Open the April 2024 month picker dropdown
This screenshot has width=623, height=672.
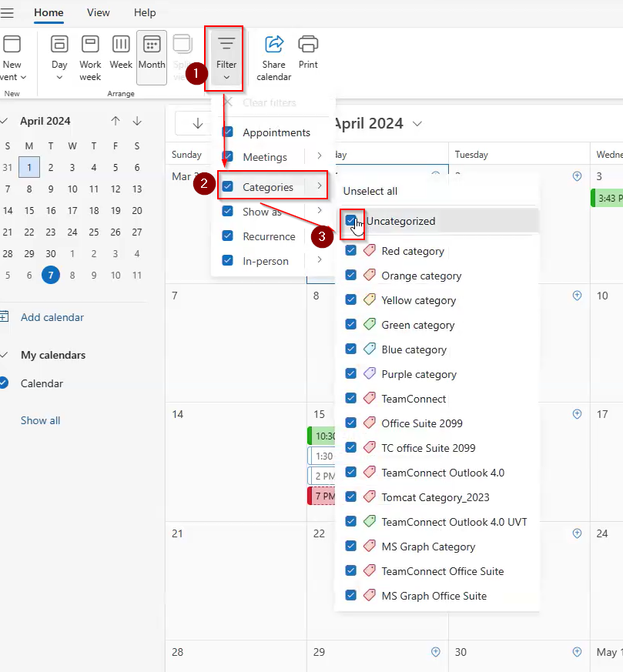[x=417, y=124]
